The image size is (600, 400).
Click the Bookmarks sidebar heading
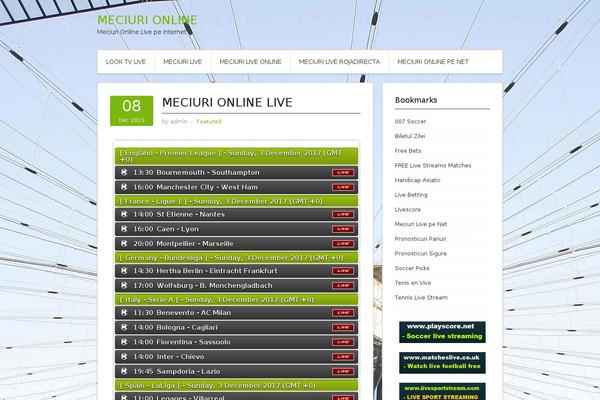[x=416, y=100]
